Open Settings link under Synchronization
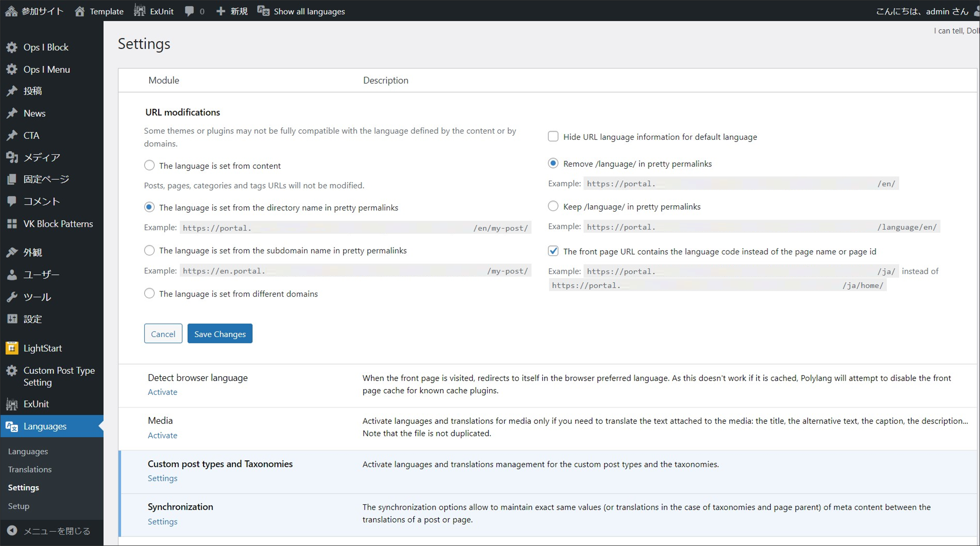980x546 pixels. 162,521
